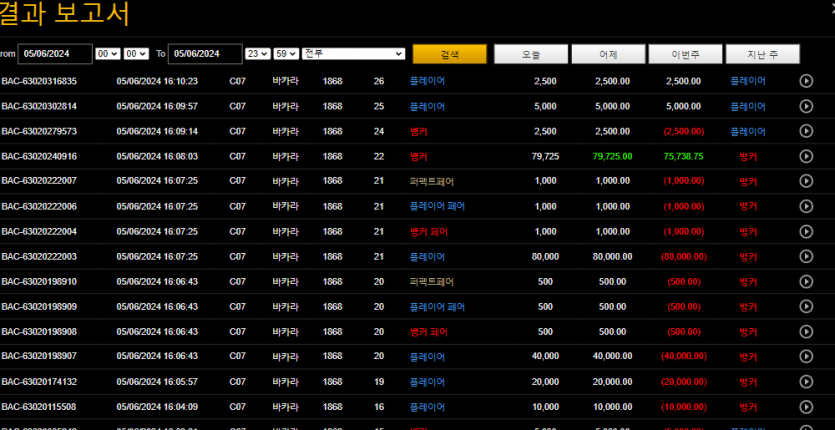The image size is (835, 430).
Task: Play replay for BAC-63020222004 row
Action: (x=806, y=232)
